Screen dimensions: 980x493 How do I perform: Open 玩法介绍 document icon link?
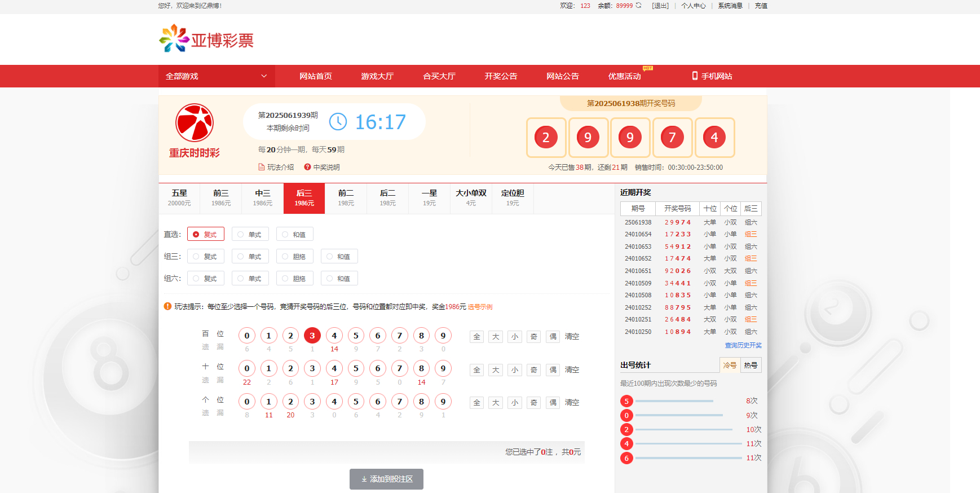tap(262, 167)
